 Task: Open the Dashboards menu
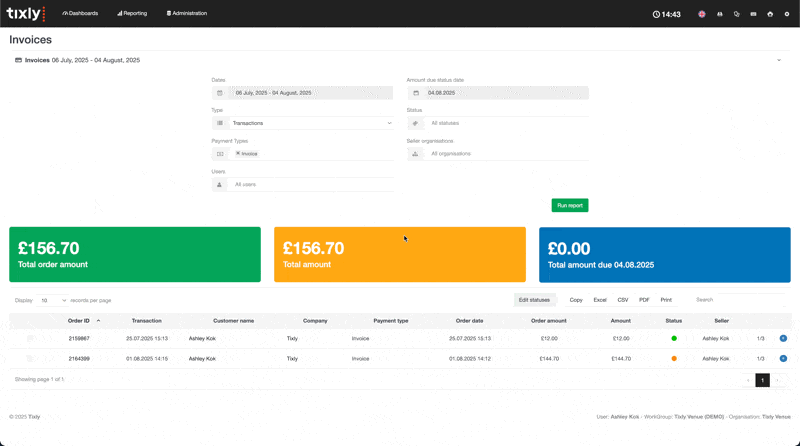click(80, 13)
